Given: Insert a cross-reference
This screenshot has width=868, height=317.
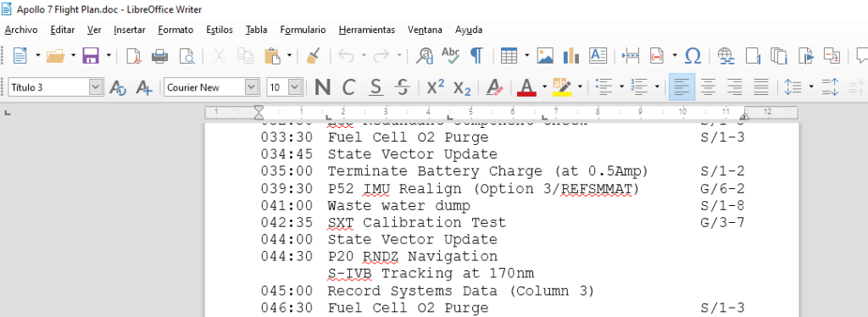Looking at the screenshot, I should tap(832, 55).
